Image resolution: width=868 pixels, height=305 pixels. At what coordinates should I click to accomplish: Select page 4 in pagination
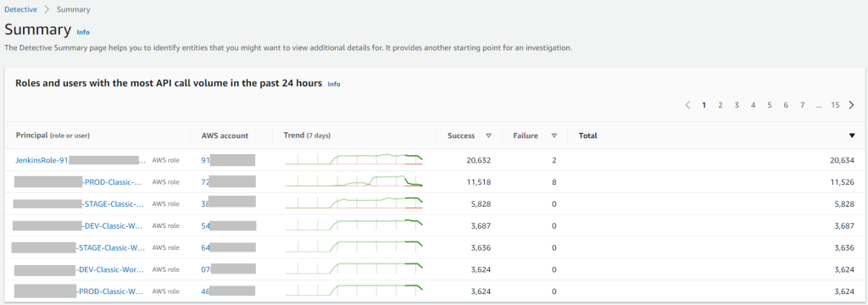[x=753, y=104]
